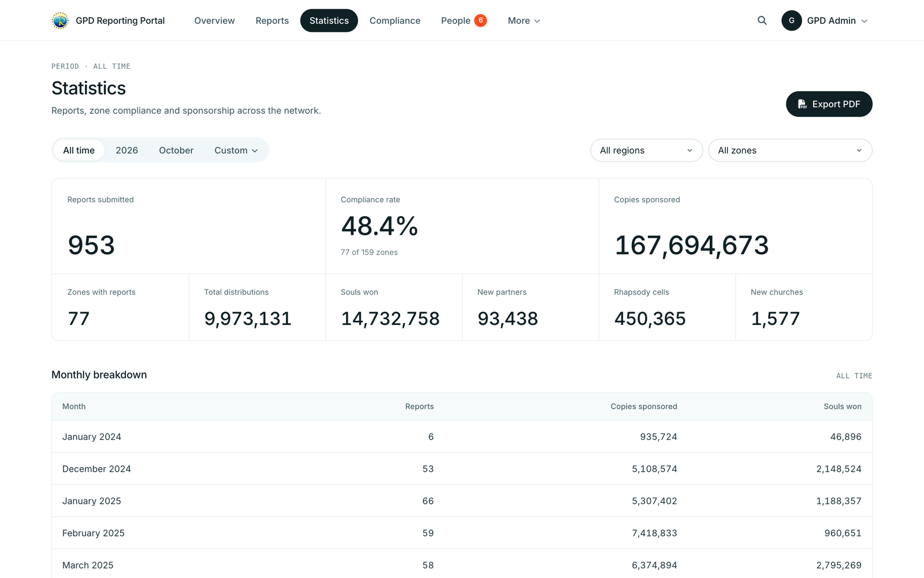This screenshot has height=578, width=924.
Task: Click the Reports submitted value 953
Action: [x=91, y=245]
